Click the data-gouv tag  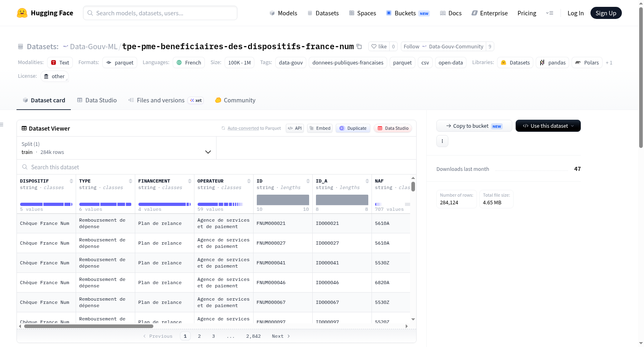(x=291, y=62)
